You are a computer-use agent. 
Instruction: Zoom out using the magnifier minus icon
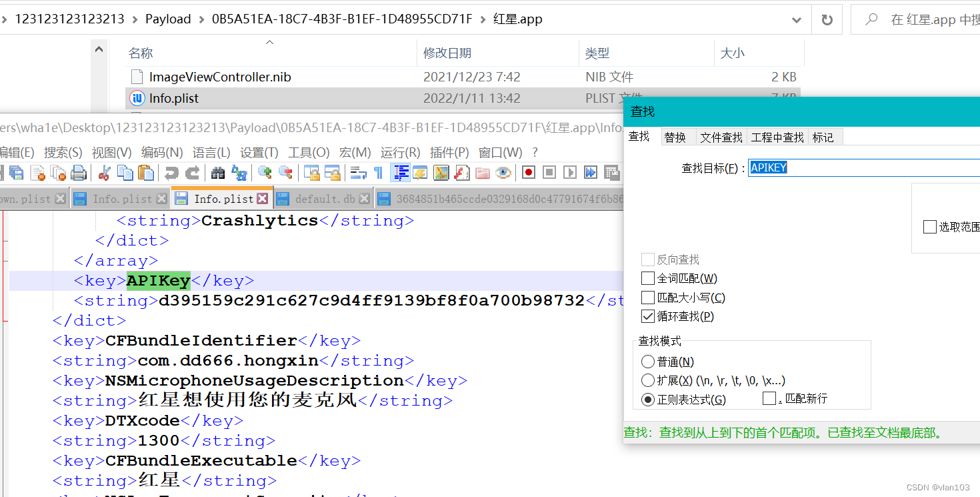pyautogui.click(x=286, y=173)
